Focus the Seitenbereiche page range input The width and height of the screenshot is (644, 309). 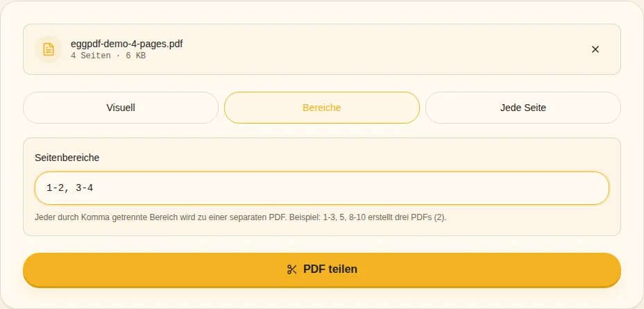click(322, 188)
